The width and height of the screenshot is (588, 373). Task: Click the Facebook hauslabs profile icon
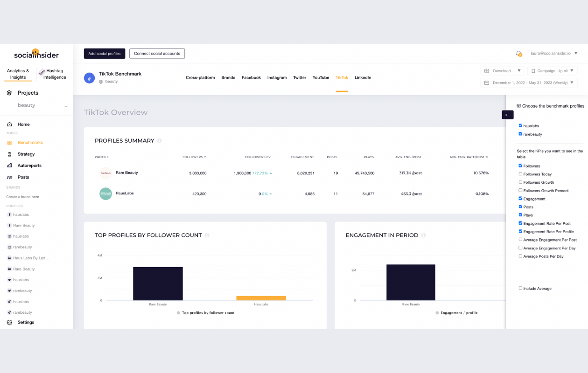[9, 214]
